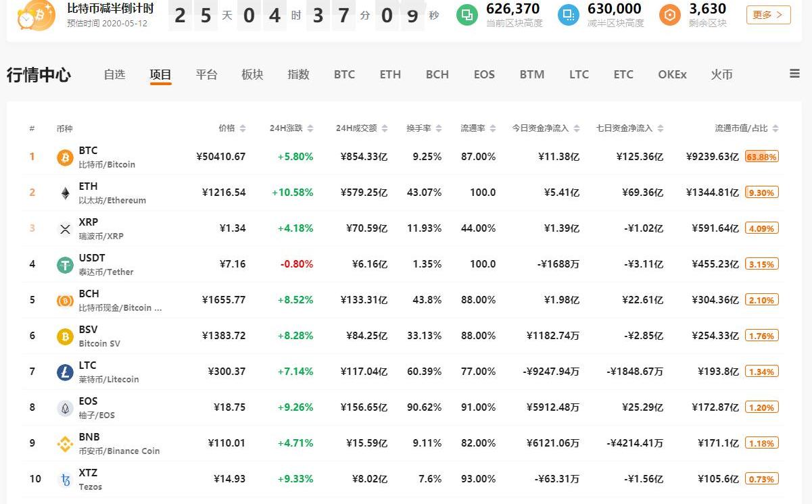
Task: Open the BCH market tab
Action: pyautogui.click(x=437, y=74)
